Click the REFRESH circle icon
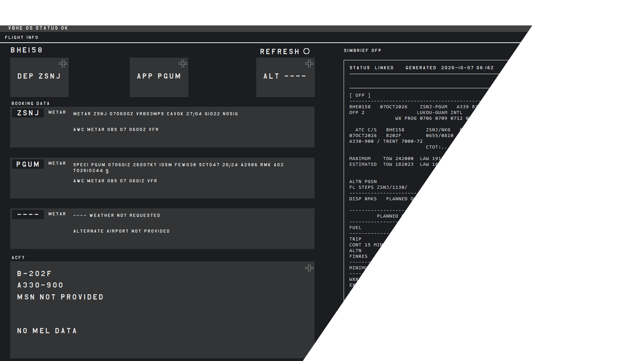The height and width of the screenshot is (361, 644). pos(306,51)
